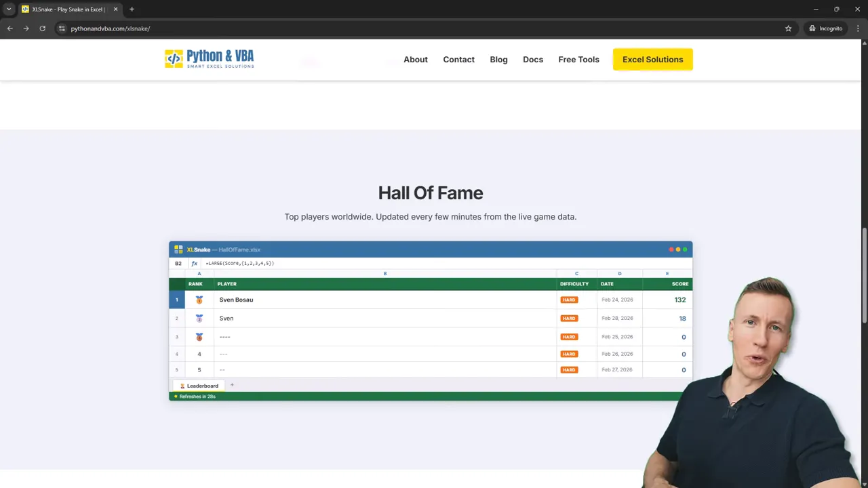Open the B2 cell name box

[178, 263]
